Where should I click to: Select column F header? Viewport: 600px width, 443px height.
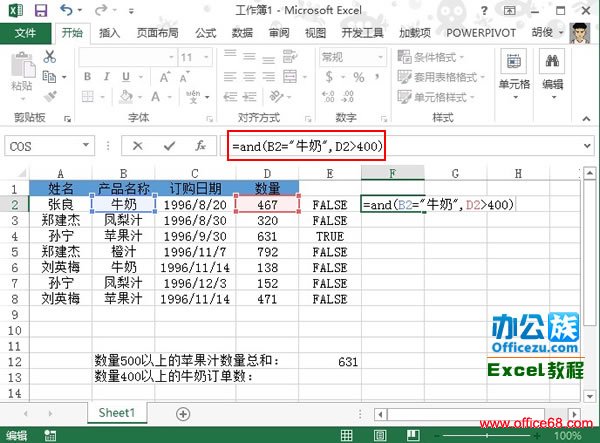click(x=393, y=174)
